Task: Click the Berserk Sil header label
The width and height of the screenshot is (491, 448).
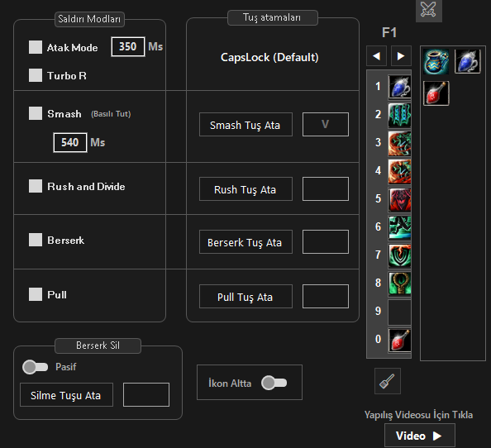Action: (98, 346)
